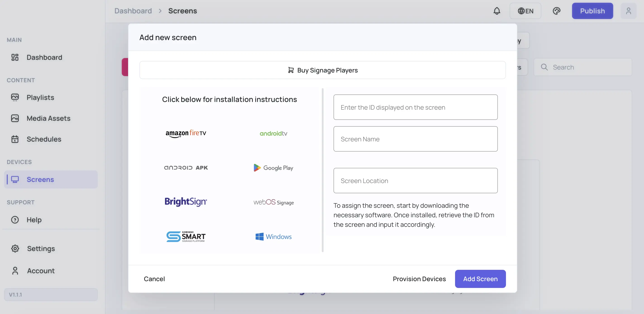Select the Amazon Fire TV installation logo
This screenshot has height=314, width=644.
[x=186, y=133]
